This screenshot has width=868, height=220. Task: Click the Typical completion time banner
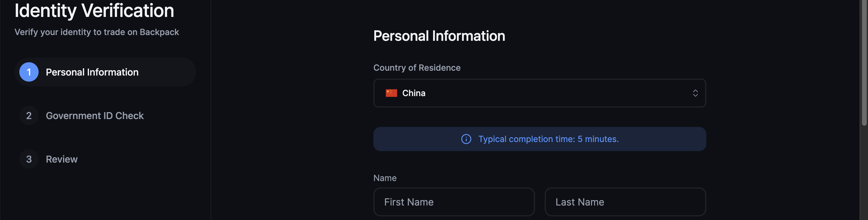pyautogui.click(x=539, y=139)
